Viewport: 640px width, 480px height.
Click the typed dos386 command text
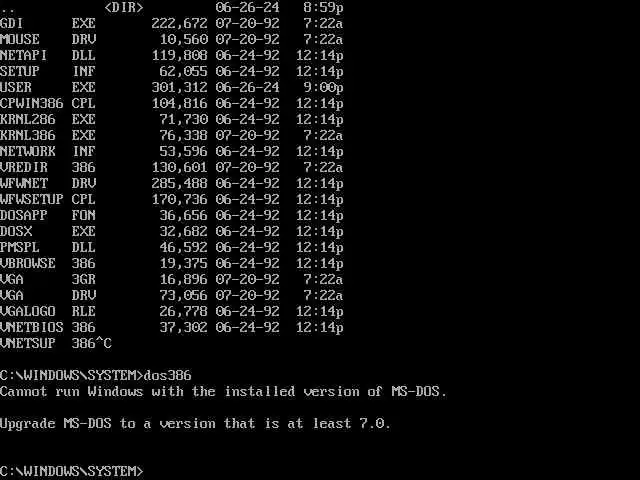pos(168,375)
